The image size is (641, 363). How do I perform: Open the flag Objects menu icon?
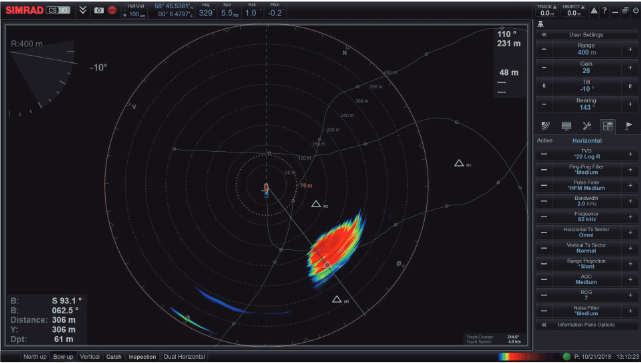(x=628, y=126)
